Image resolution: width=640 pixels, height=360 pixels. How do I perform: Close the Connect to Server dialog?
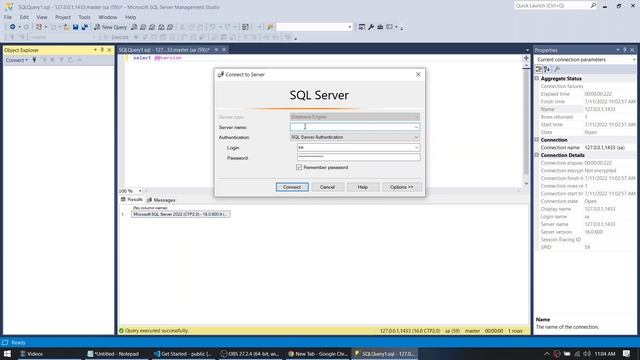[x=418, y=74]
